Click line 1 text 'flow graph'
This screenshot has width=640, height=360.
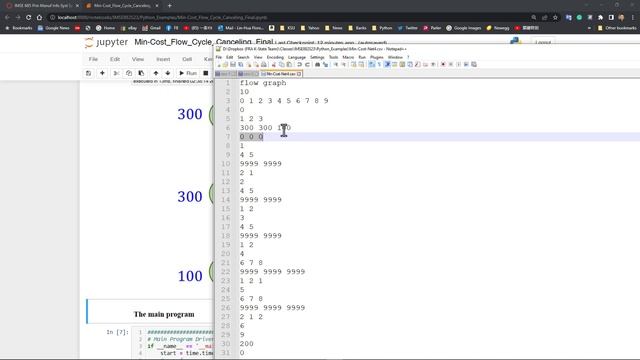tap(263, 83)
